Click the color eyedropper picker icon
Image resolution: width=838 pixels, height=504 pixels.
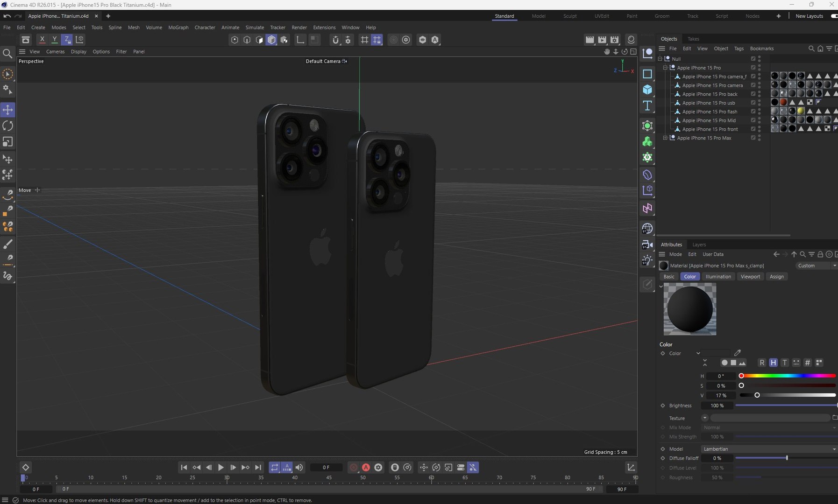pos(738,353)
